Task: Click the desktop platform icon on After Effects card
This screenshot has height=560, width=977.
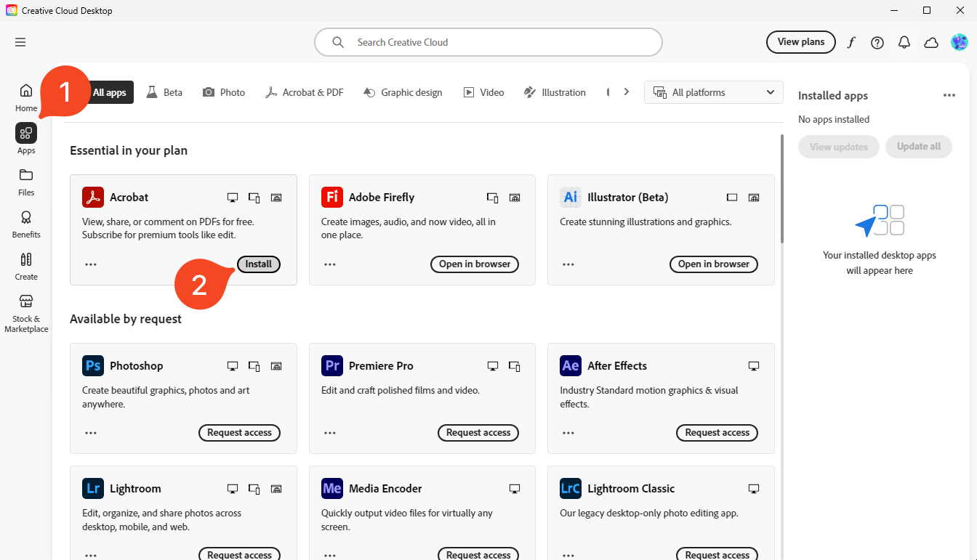Action: (x=754, y=366)
